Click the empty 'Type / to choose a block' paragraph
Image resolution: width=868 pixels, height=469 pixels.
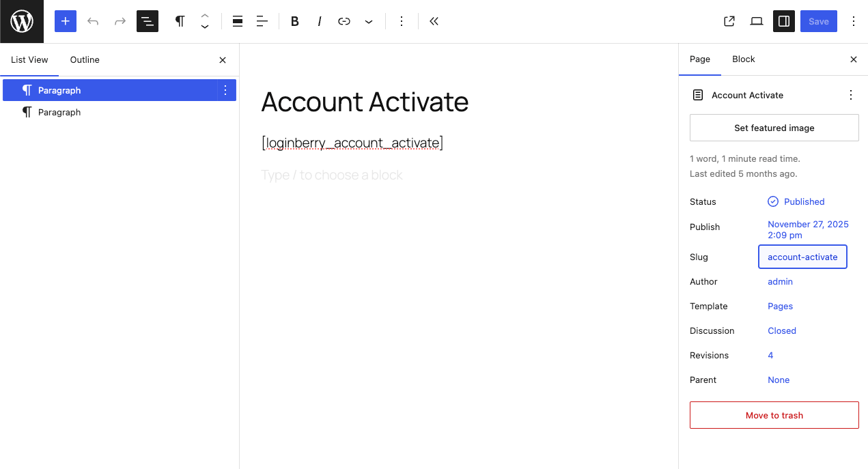point(332,175)
